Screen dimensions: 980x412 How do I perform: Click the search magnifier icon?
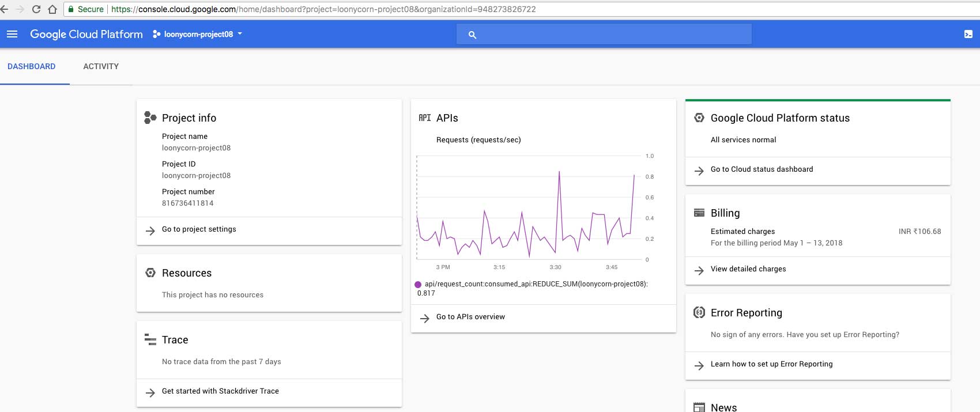pos(472,35)
